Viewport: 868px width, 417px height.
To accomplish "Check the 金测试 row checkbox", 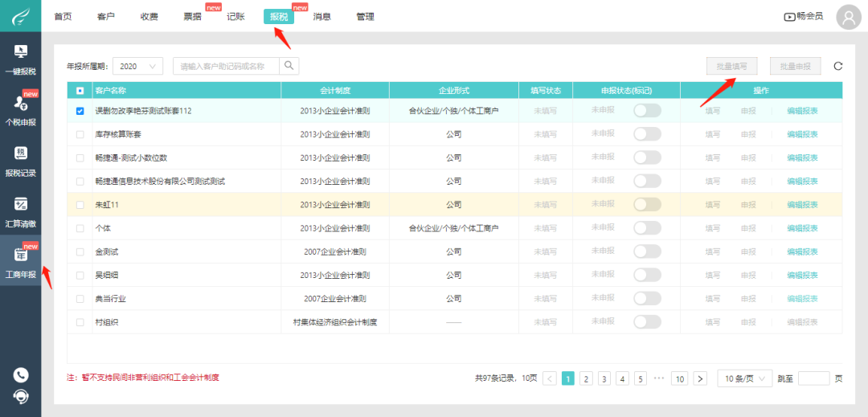I will coord(80,251).
